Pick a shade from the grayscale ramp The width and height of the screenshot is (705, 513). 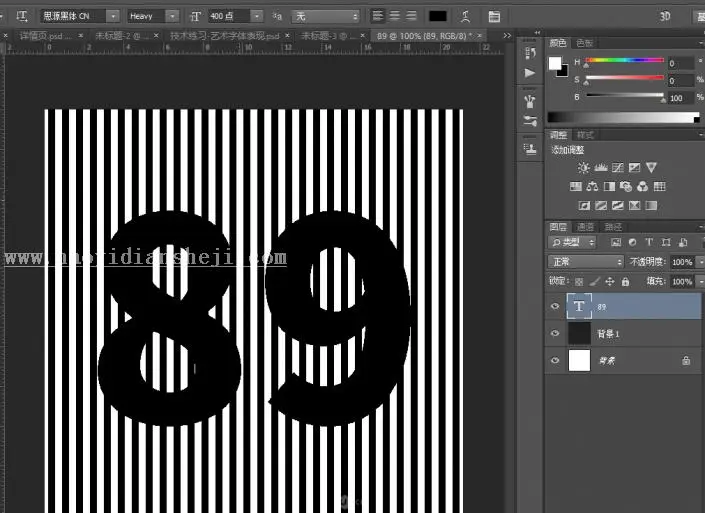click(x=624, y=118)
